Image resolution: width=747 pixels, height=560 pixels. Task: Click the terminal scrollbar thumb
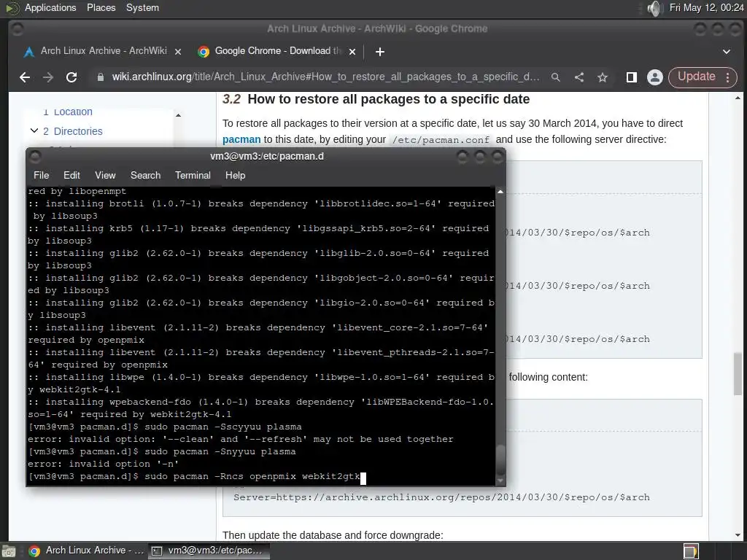pos(500,459)
